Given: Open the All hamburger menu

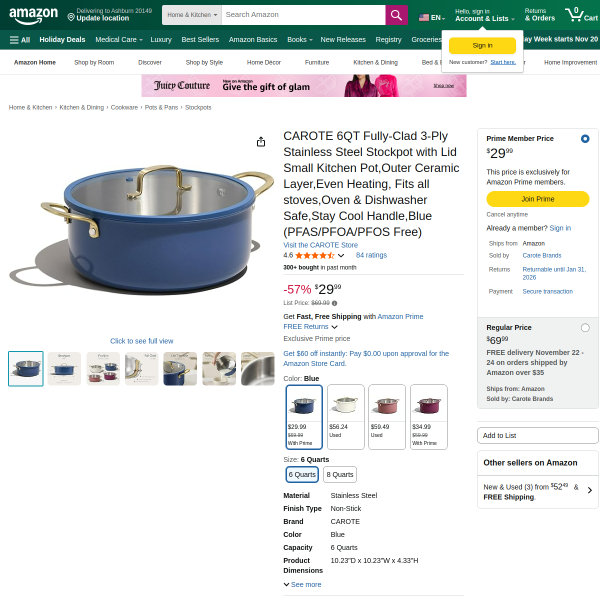Looking at the screenshot, I should (20, 40).
